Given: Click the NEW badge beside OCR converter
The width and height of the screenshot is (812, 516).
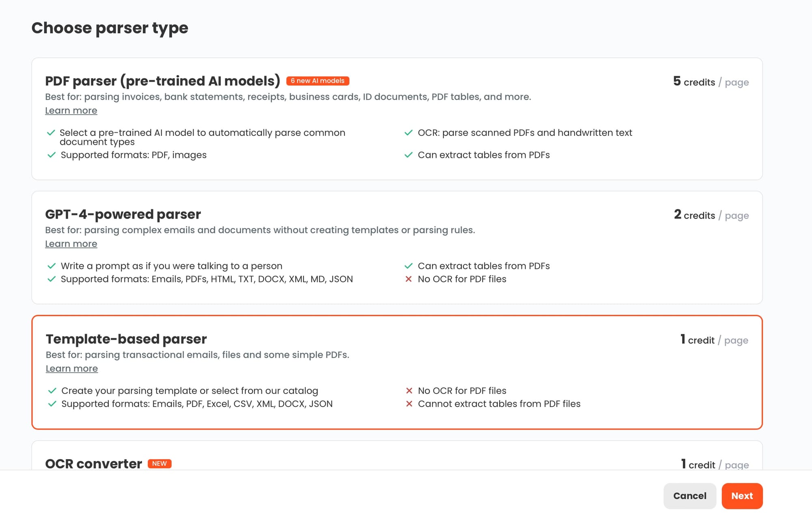Looking at the screenshot, I should point(159,463).
